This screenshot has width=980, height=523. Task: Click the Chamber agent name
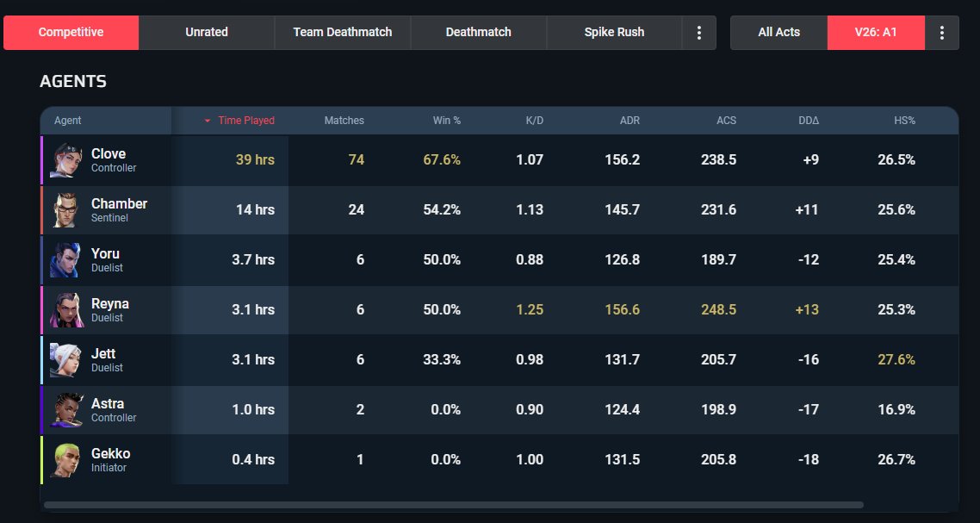click(120, 204)
